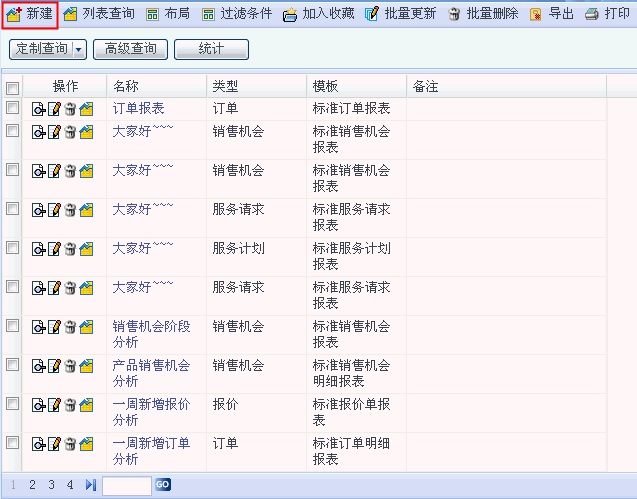Viewport: 637px width, 499px height.
Task: Open 过滤条件 filter conditions
Action: coord(236,14)
